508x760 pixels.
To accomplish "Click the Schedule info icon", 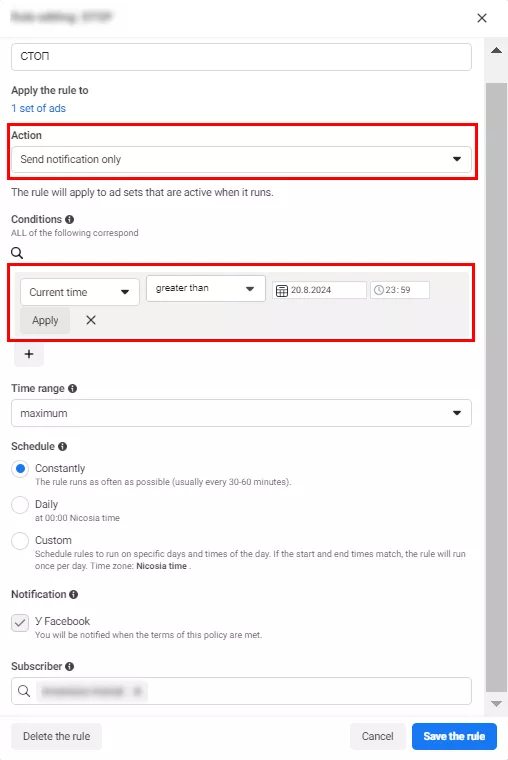I will point(63,446).
